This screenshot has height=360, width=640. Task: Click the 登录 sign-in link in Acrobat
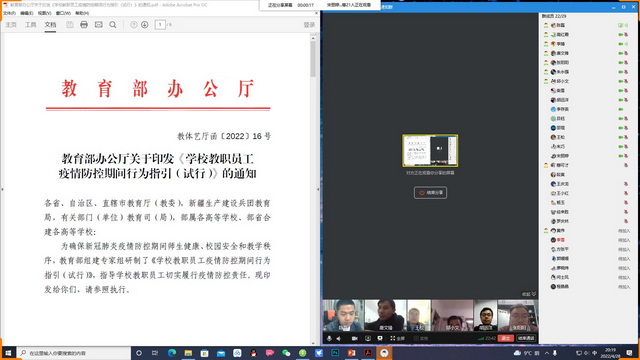click(x=309, y=25)
